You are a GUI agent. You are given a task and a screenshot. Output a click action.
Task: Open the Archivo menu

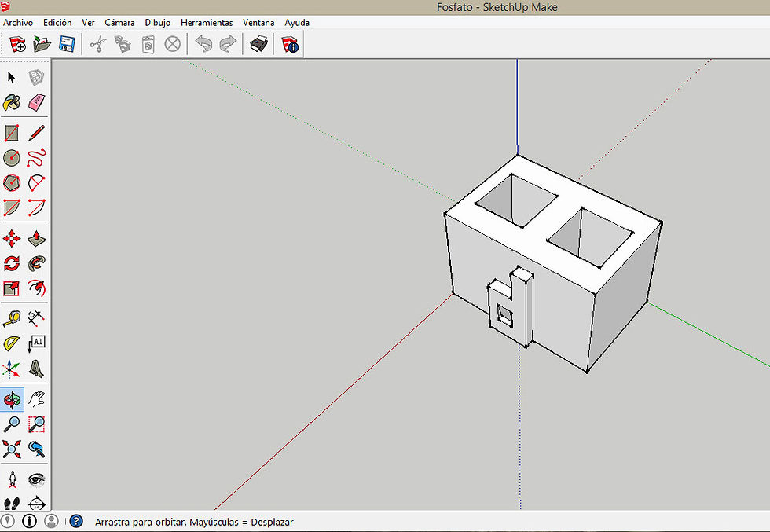(x=18, y=23)
